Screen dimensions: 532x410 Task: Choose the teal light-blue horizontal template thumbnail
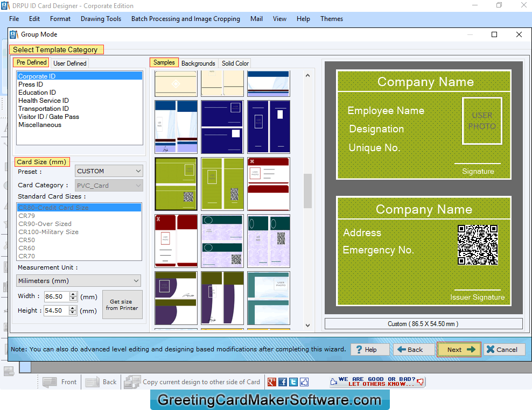[268, 298]
